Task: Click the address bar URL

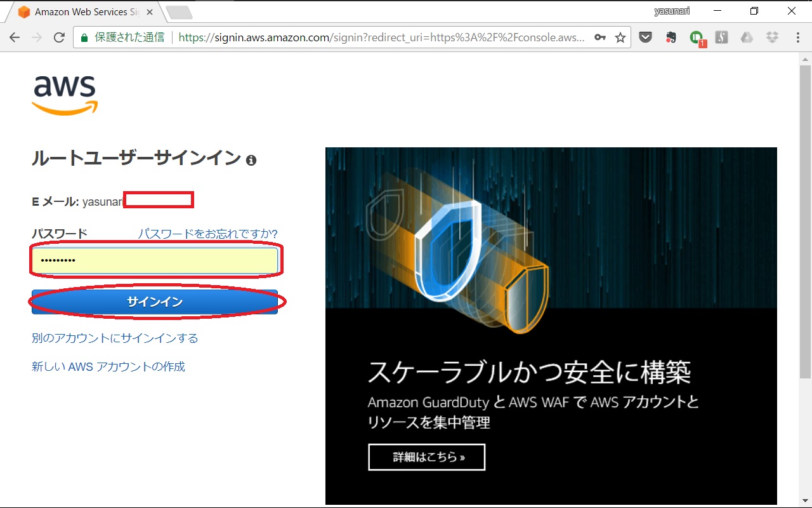Action: click(x=382, y=37)
